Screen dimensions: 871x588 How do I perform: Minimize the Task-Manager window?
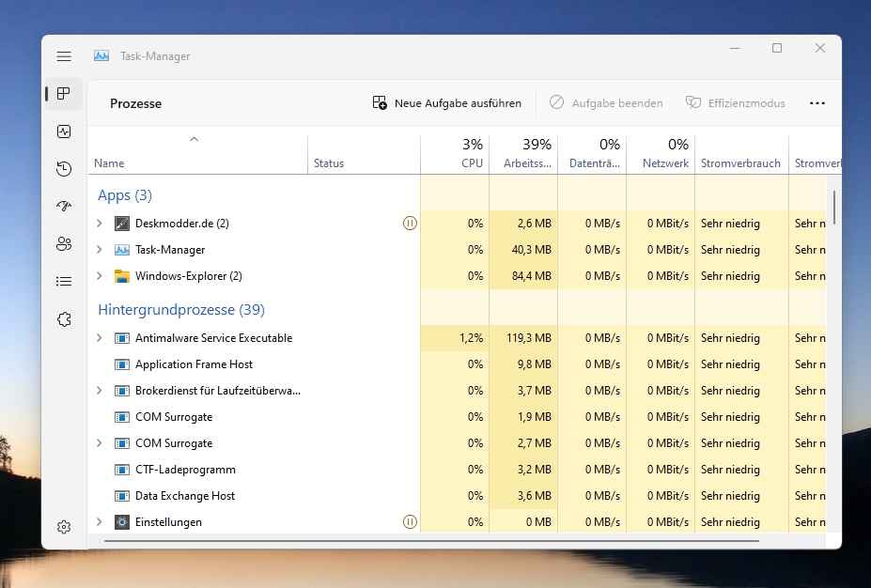[x=735, y=48]
